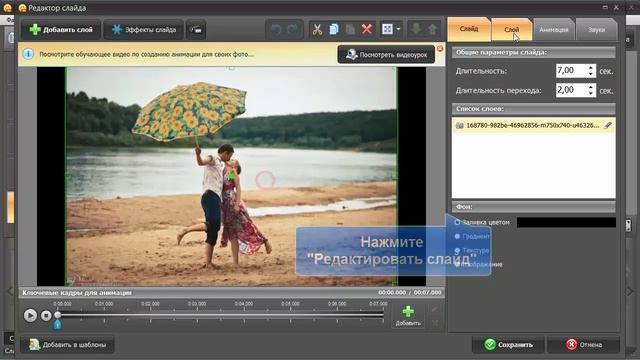Play the slide animation preview
The image size is (640, 360).
pyautogui.click(x=30, y=316)
